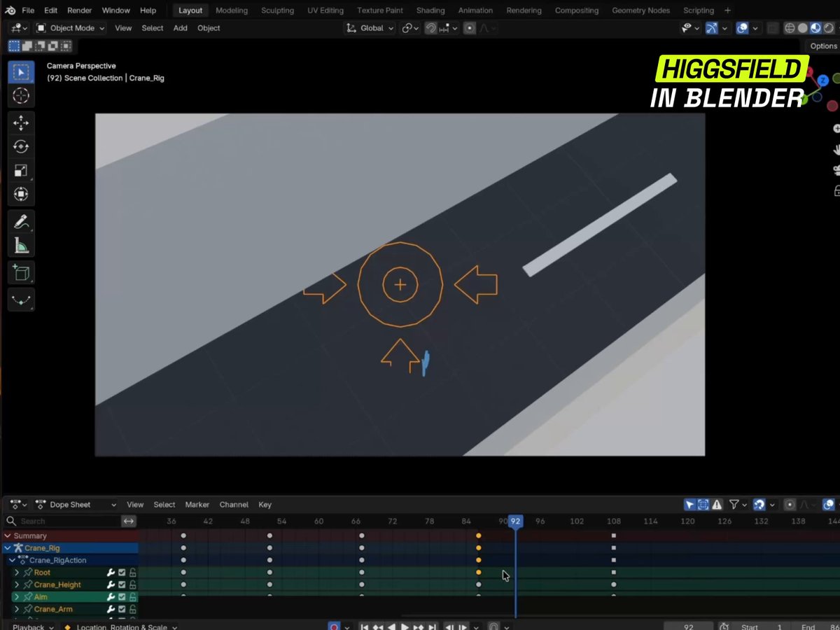
Task: Click the bottom toolbar curve tool icon
Action: [x=21, y=300]
